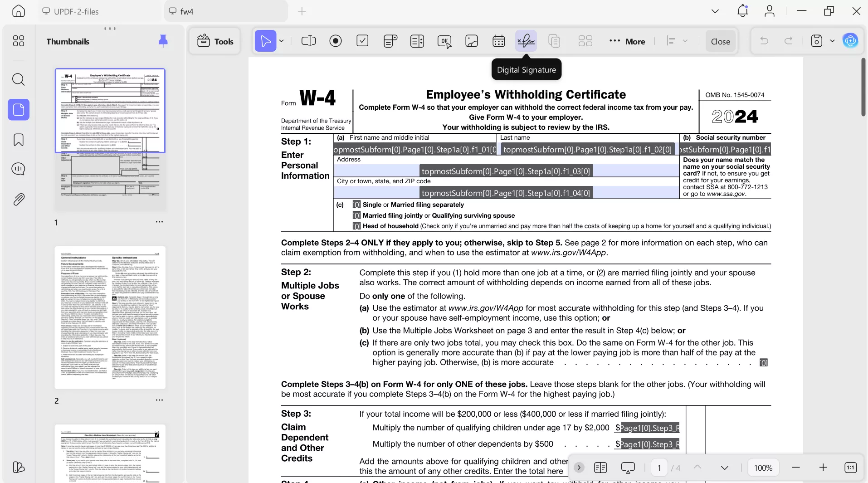Expand the select tool dropdown arrow
The width and height of the screenshot is (868, 483).
[x=282, y=41]
